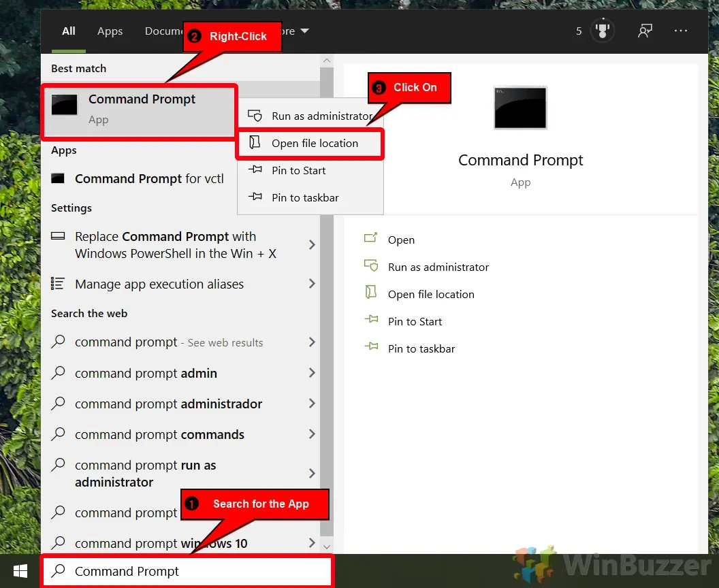Screen dimensions: 719x588
Task: Switch to the All search tab
Action: coord(68,31)
